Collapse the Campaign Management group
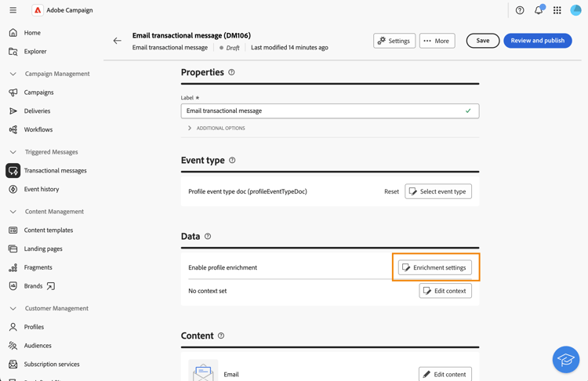Screen dimensions: 588x381 coord(13,74)
